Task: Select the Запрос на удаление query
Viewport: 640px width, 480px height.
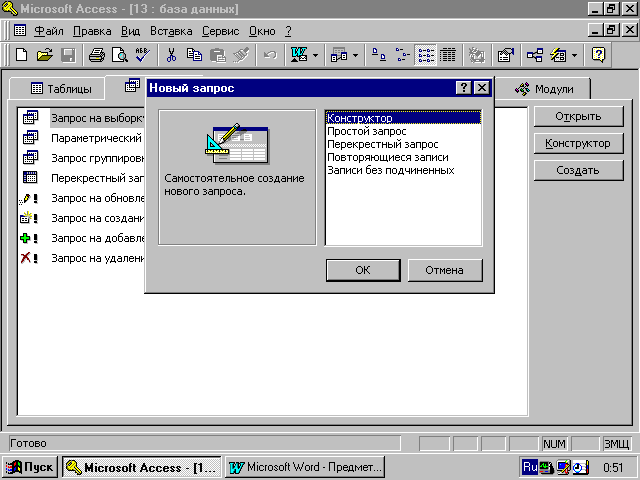Action: click(x=83, y=258)
